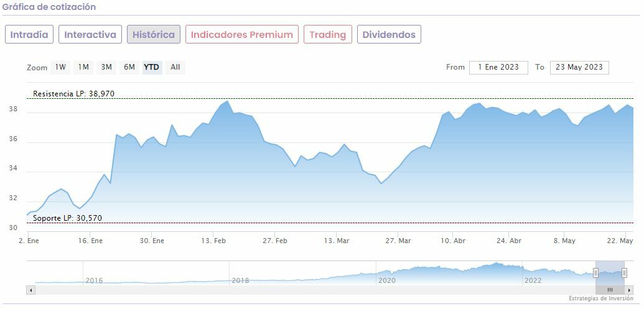Select the Histórica tab
Screen dimensions: 644x309
[x=154, y=34]
